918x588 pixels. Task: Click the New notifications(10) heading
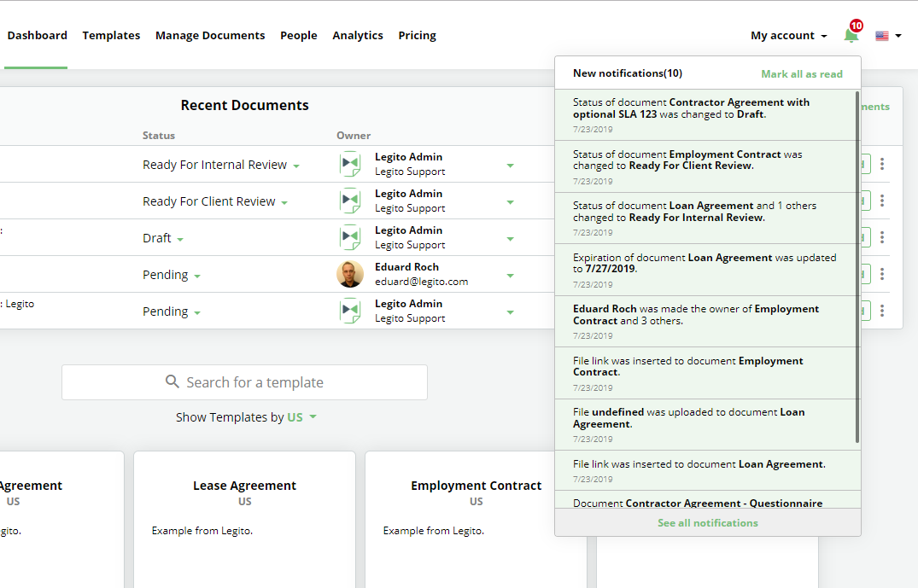click(x=628, y=73)
